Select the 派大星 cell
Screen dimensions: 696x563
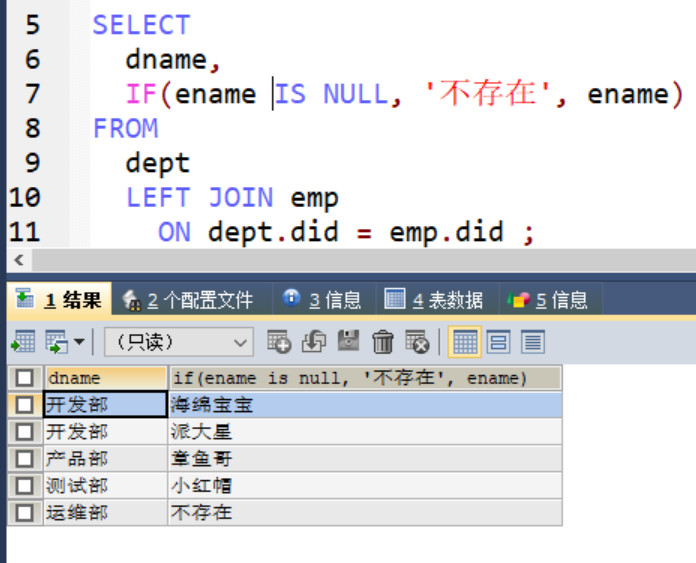click(x=365, y=432)
